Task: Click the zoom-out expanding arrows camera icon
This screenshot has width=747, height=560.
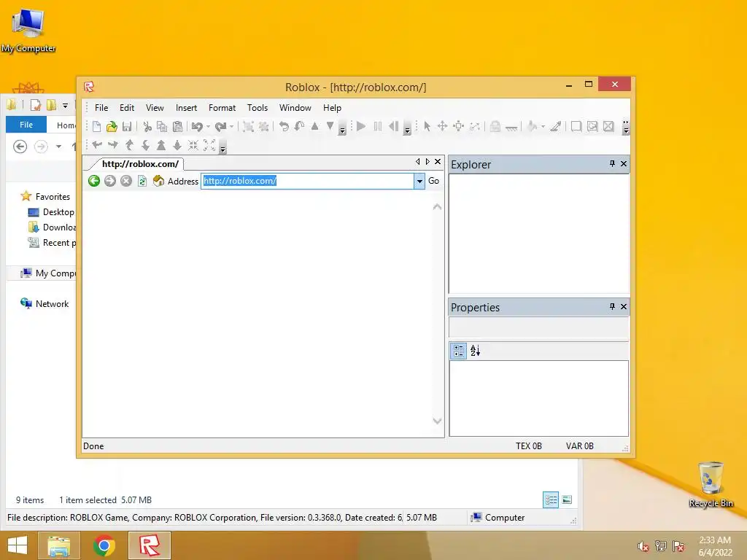Action: click(209, 145)
